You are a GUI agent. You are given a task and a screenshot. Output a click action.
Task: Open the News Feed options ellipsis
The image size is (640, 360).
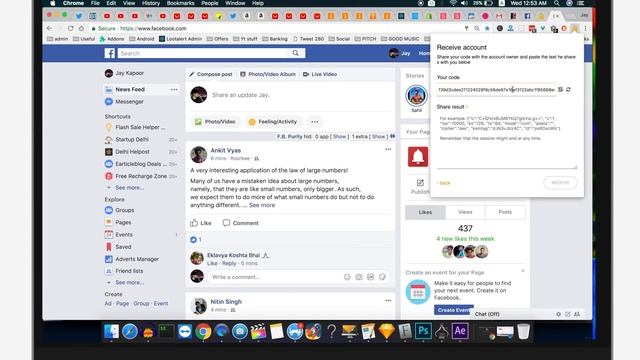point(174,89)
